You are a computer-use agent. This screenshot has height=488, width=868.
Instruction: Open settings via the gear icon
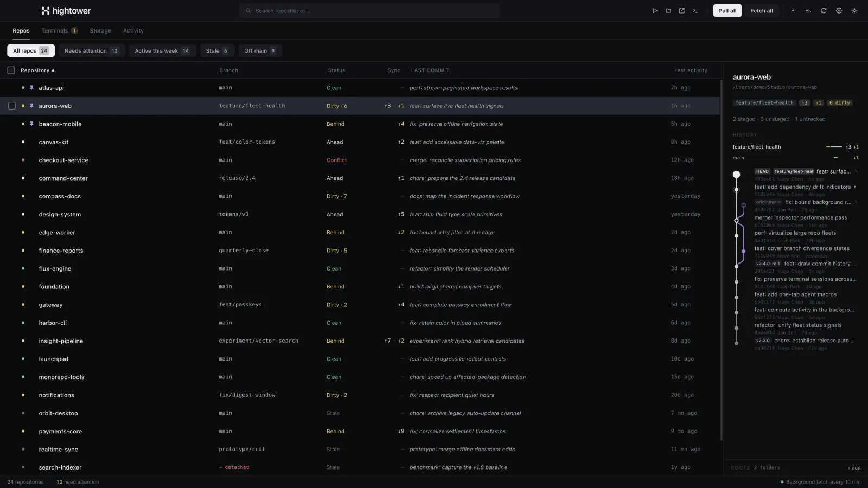pos(839,11)
